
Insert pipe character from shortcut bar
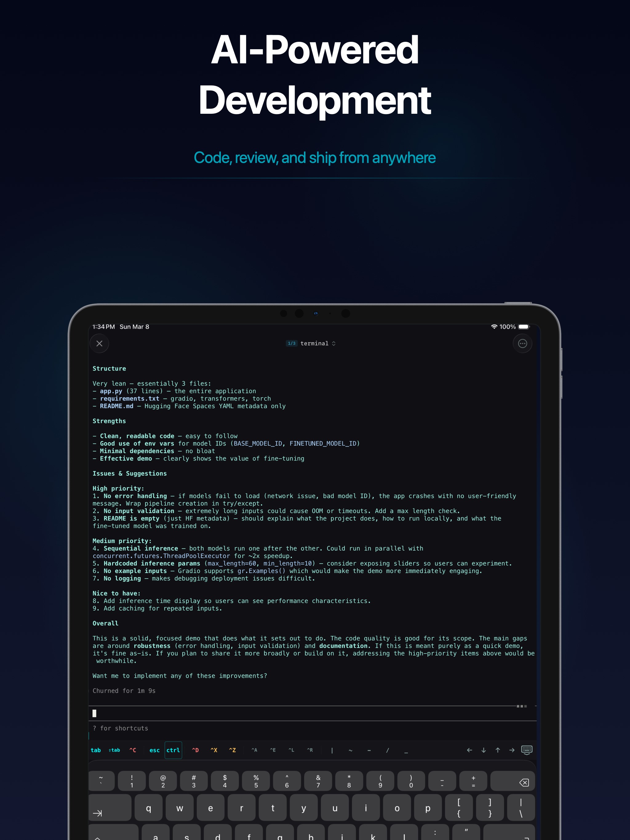[332, 750]
